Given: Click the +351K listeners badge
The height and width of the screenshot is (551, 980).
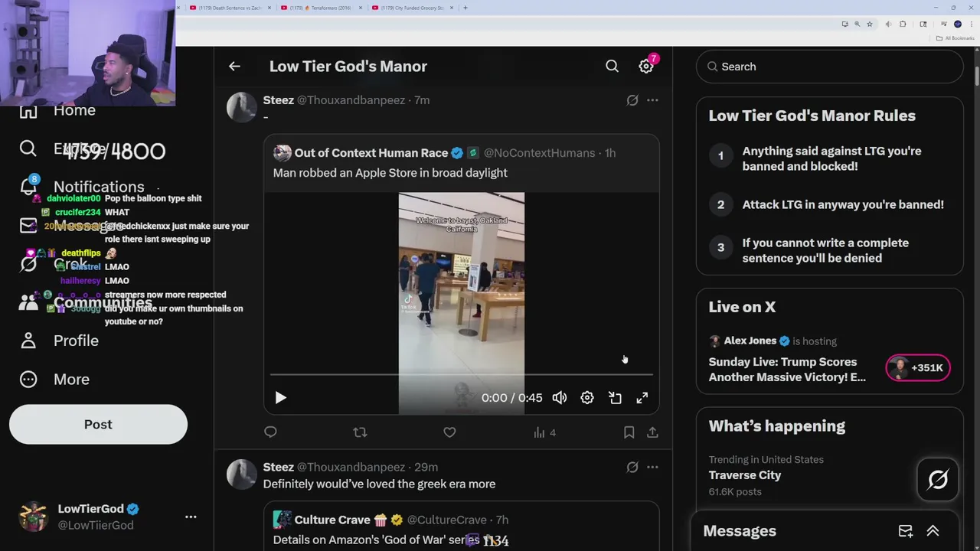Looking at the screenshot, I should (x=918, y=368).
